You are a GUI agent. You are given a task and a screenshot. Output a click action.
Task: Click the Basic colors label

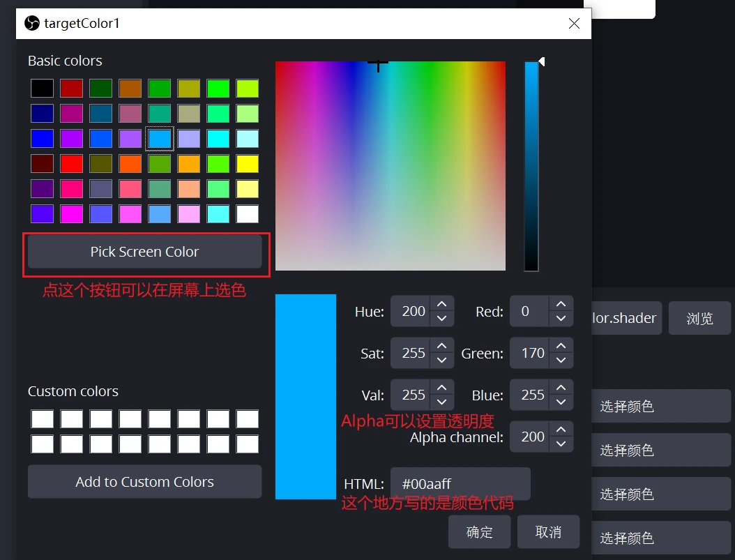pyautogui.click(x=65, y=61)
